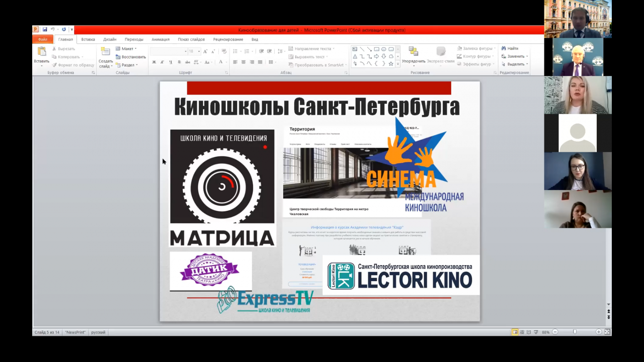
Task: Open Заливка фигуры shape fill
Action: coord(476,48)
